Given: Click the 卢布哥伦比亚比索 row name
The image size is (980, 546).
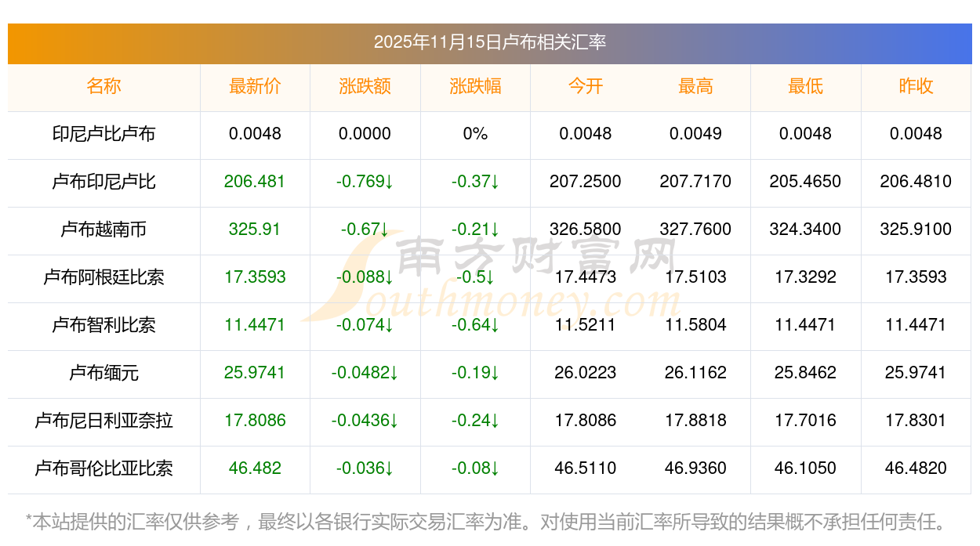Looking at the screenshot, I should (x=103, y=468).
